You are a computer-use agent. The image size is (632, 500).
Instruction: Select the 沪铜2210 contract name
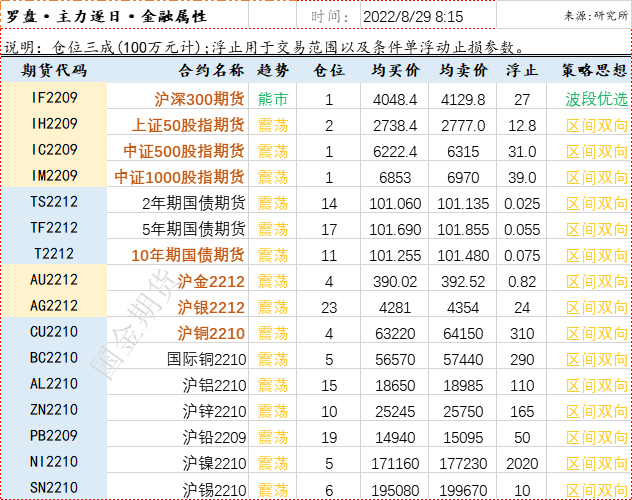pyautogui.click(x=211, y=333)
